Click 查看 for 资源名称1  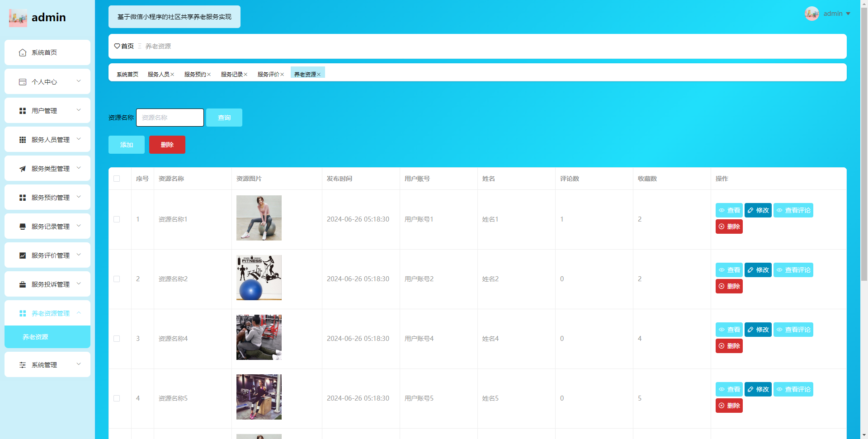729,210
